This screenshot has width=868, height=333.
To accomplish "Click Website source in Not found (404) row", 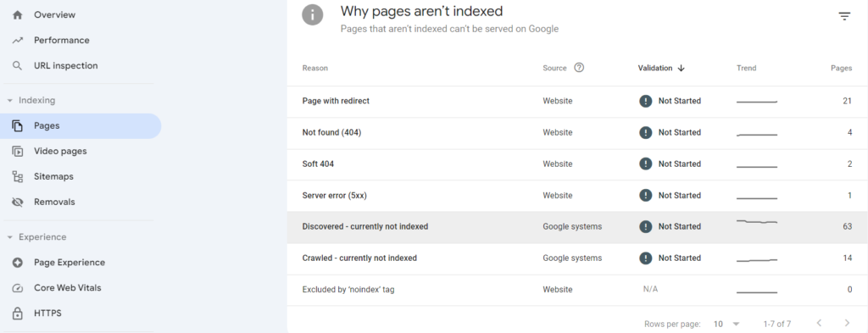I will (x=558, y=133).
